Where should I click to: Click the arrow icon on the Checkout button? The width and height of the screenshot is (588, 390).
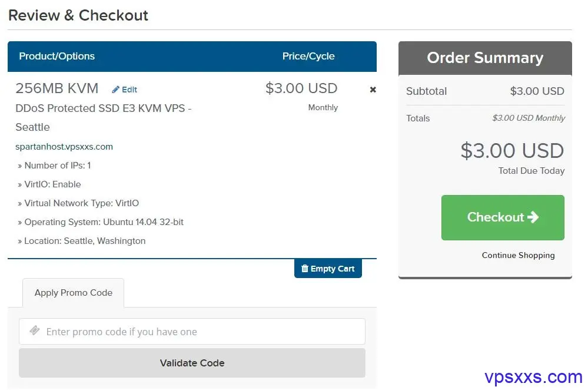point(533,217)
